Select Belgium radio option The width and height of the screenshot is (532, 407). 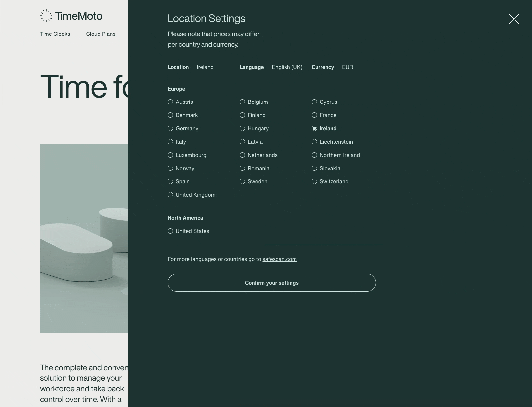click(x=243, y=102)
